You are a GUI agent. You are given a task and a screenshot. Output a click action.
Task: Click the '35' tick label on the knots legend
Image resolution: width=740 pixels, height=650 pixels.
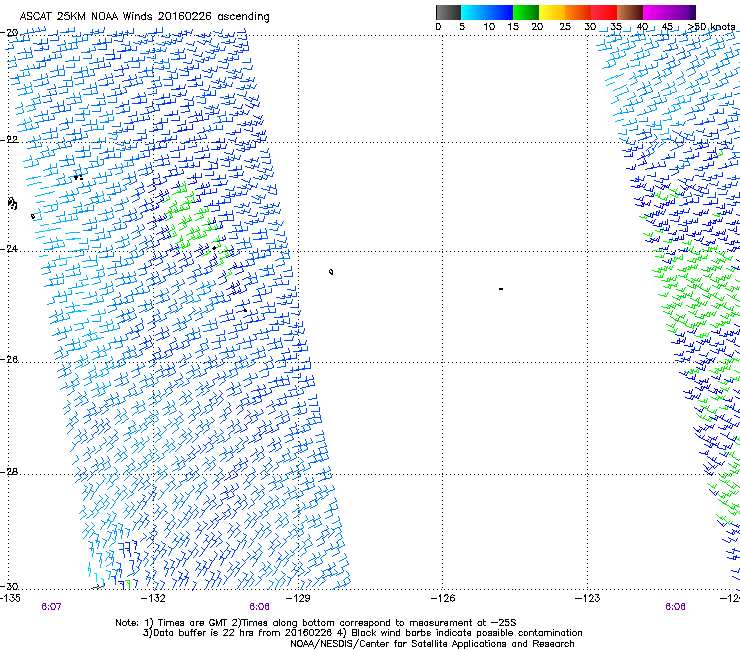point(616,27)
